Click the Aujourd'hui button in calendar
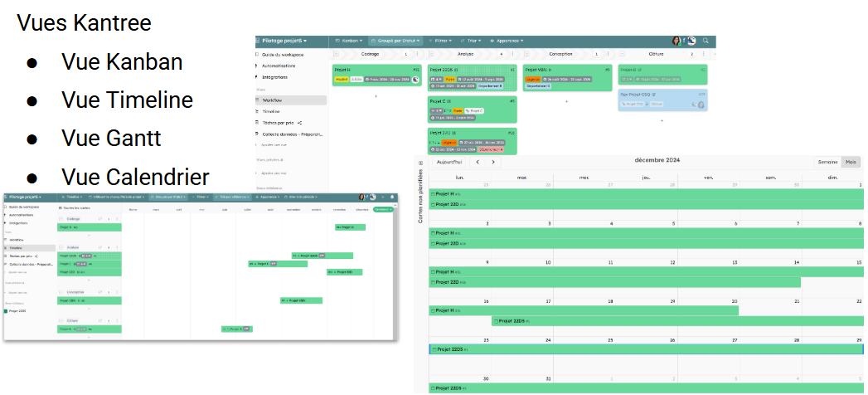 [449, 163]
